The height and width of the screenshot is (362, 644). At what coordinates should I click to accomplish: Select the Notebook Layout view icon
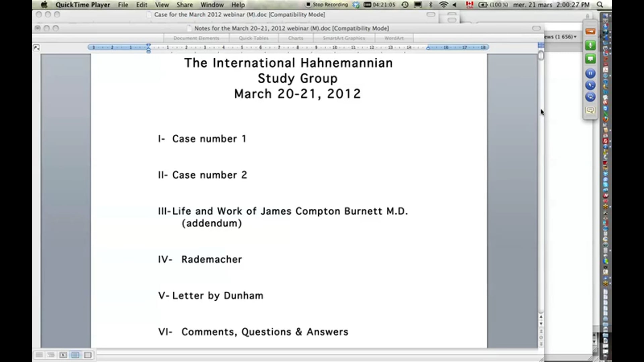pos(88,355)
